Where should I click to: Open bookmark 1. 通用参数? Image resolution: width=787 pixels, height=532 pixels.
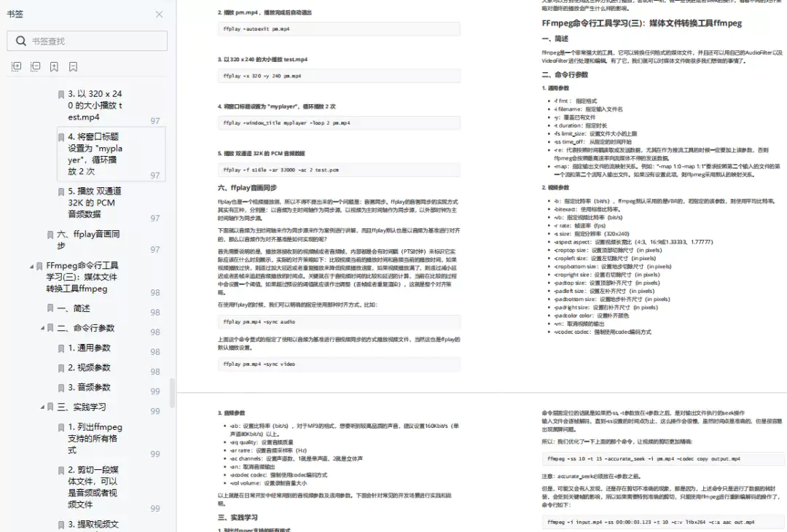coord(90,348)
